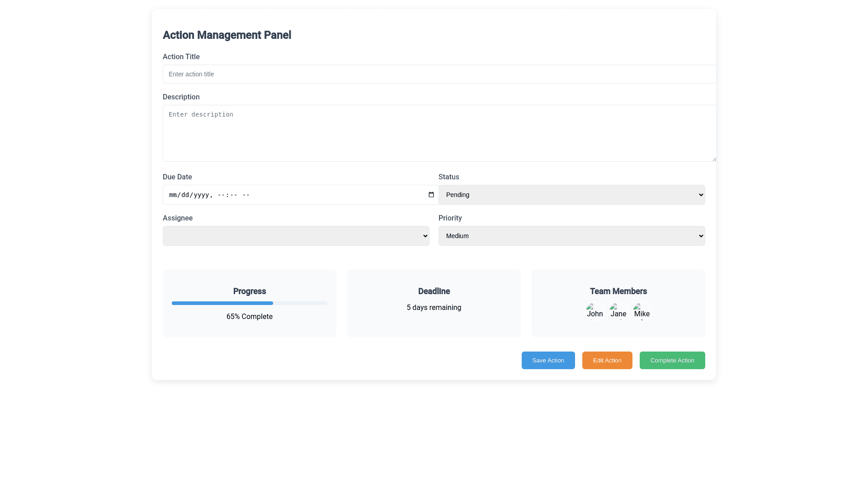Click the Edit Action button

point(607,360)
